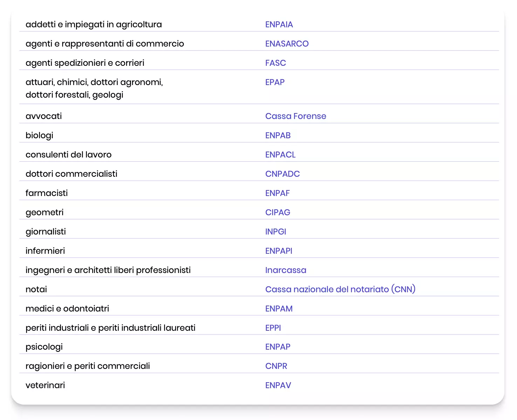Screen dimensions: 517x420
Task: Select the text "addetti e impiegati in agricoltura"
Action: [94, 24]
